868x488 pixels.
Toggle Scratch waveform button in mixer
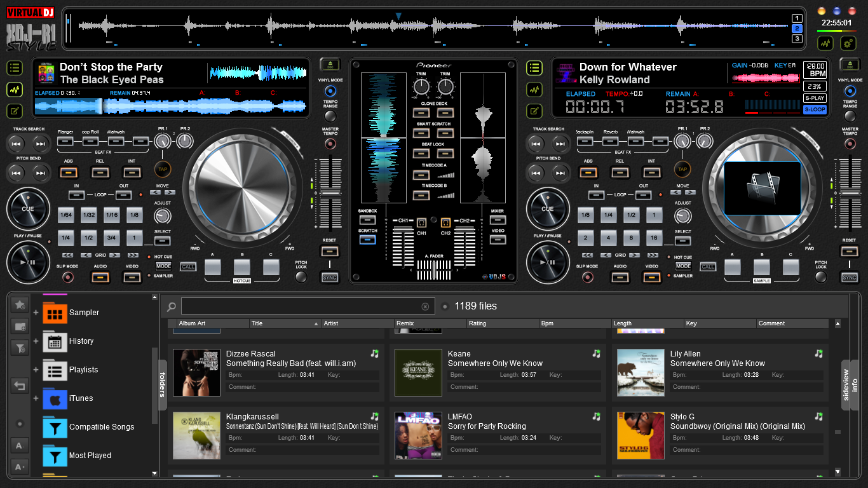pyautogui.click(x=367, y=240)
